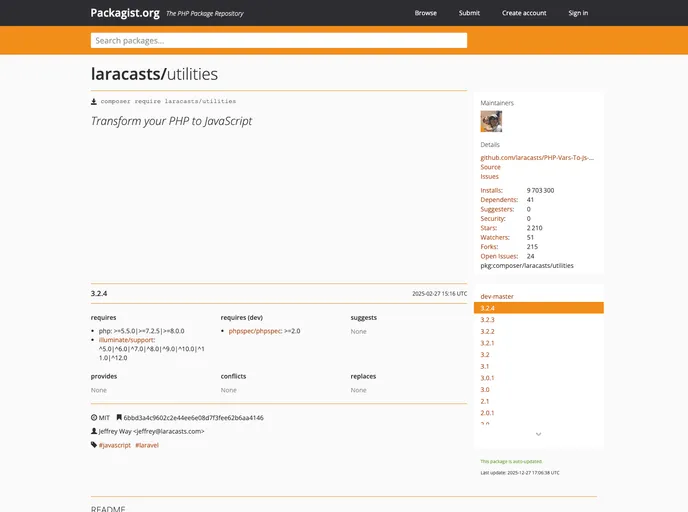This screenshot has height=512, width=688.
Task: Click the Packagist.org logo
Action: coord(124,13)
